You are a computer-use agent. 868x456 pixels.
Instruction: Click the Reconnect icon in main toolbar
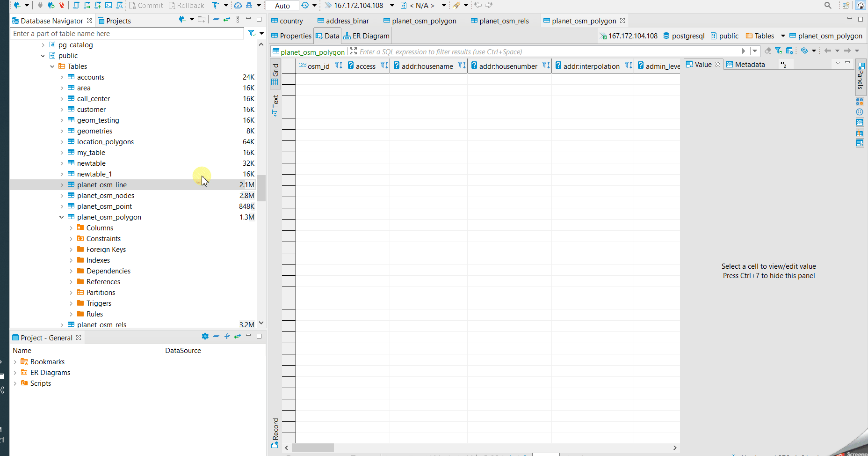coord(51,5)
